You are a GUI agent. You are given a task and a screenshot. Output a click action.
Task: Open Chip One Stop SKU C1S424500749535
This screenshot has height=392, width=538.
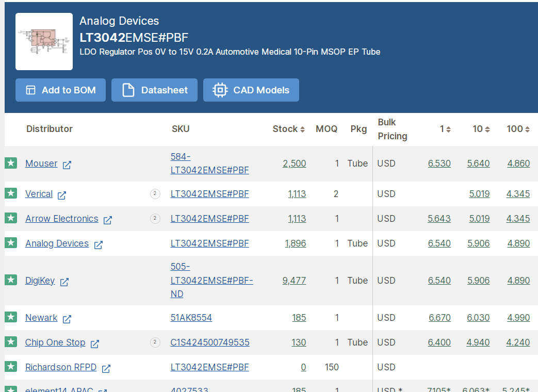[210, 342]
